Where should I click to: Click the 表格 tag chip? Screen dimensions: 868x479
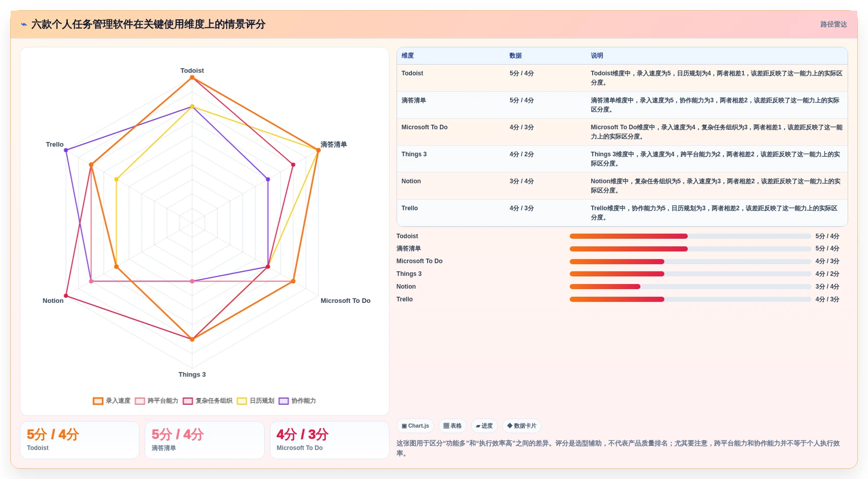click(x=453, y=426)
